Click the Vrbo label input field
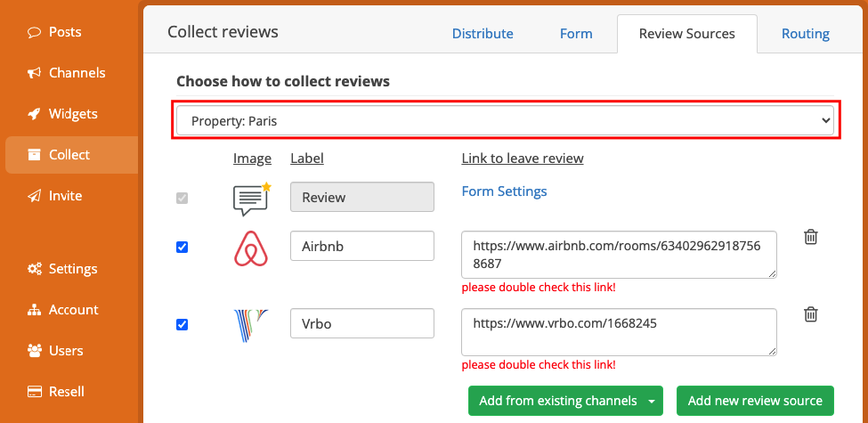The width and height of the screenshot is (868, 423). click(x=362, y=323)
